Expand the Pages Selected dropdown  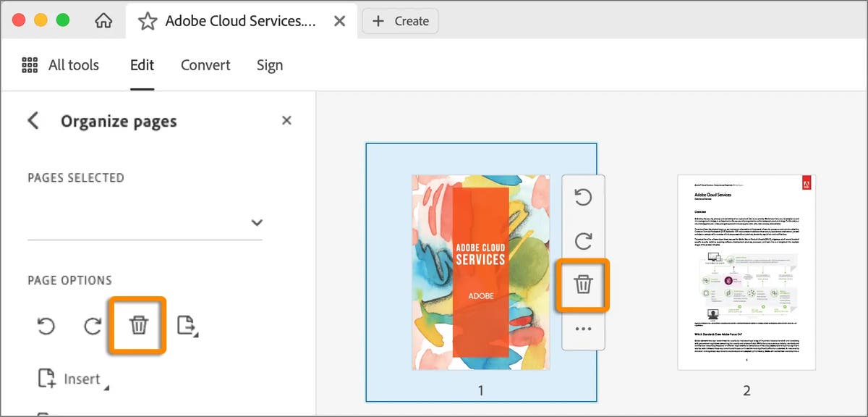tap(257, 223)
